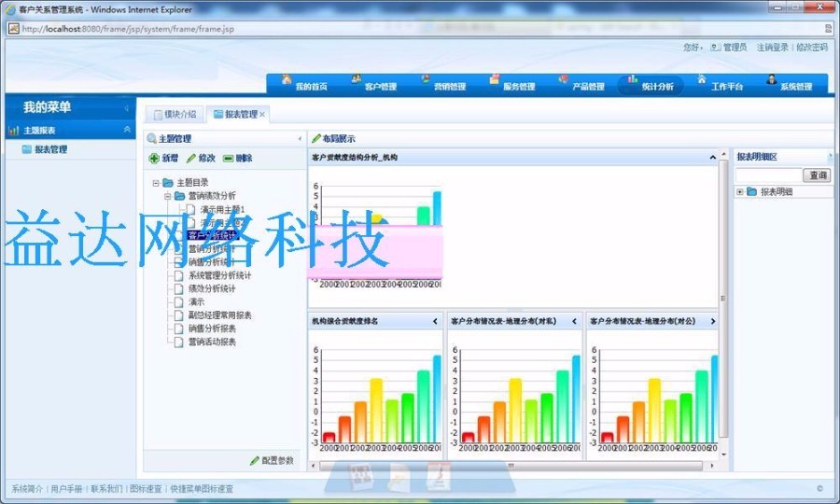Image resolution: width=840 pixels, height=504 pixels.
Task: Click the 注销登录 link
Action: 773,47
